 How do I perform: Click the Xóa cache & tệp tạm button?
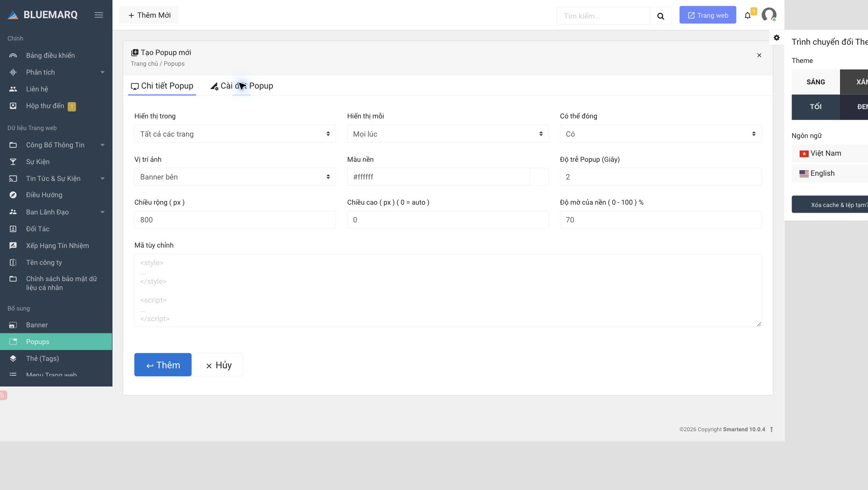830,205
